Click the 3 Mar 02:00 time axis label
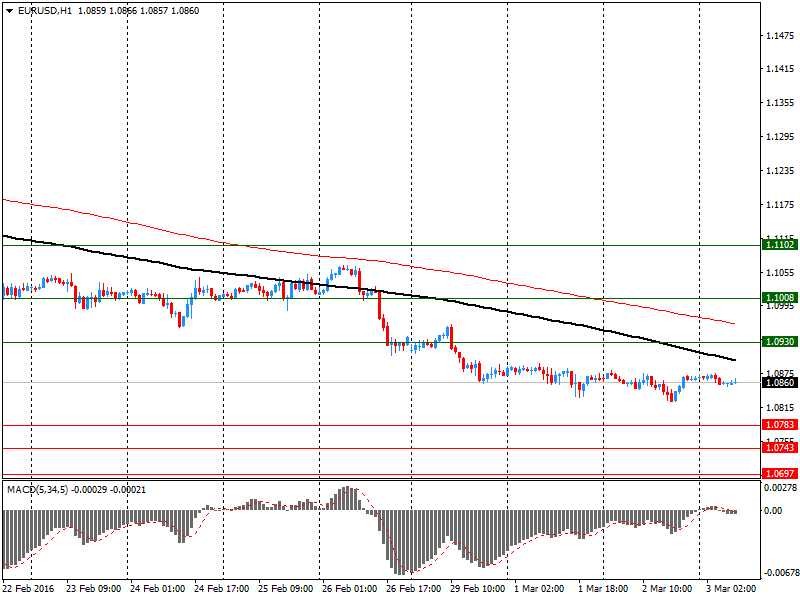The width and height of the screenshot is (800, 600). click(731, 589)
